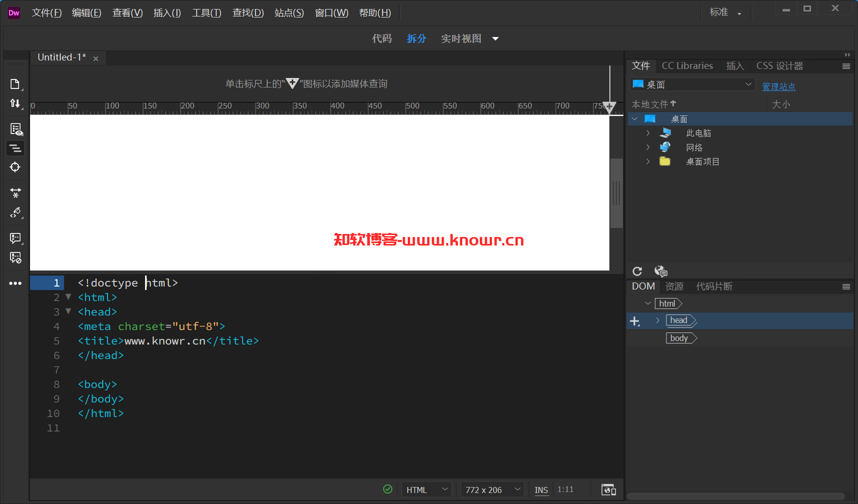Click the 管理站点 manage sites link
This screenshot has height=504, width=858.
778,86
